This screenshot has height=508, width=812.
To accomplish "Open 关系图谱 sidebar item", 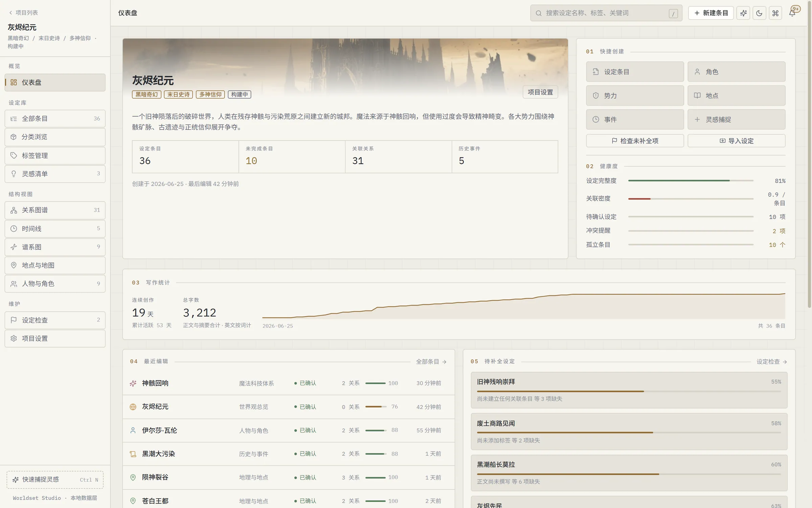I will coord(55,210).
